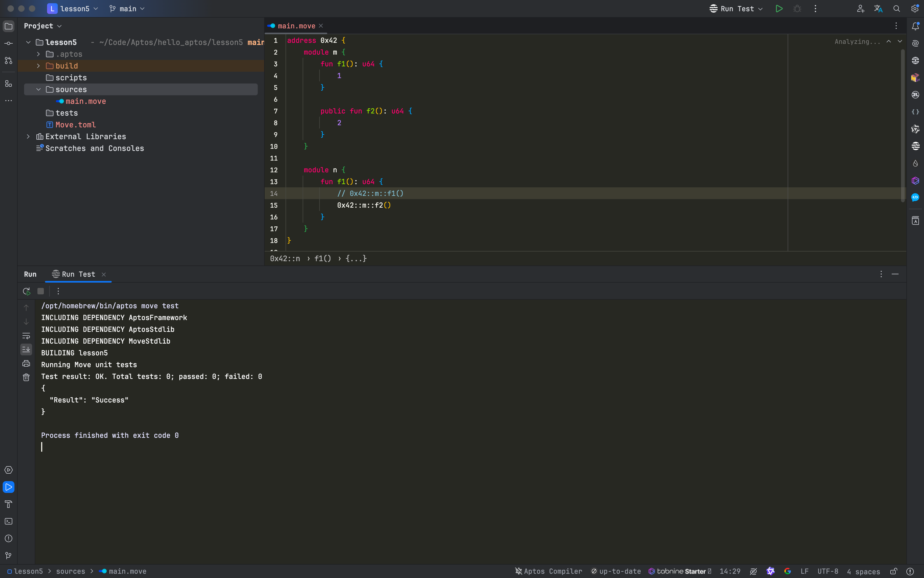Change 4 spaces indent setting

(863, 572)
